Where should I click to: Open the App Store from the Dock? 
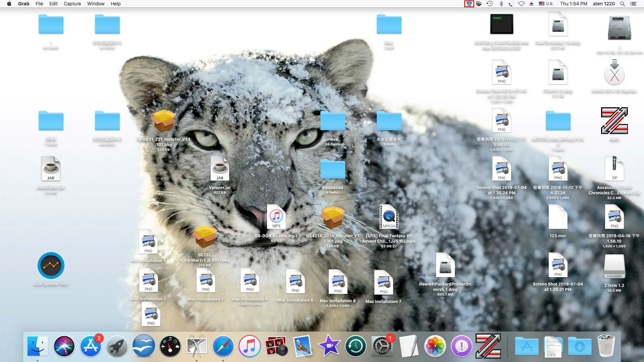click(x=91, y=346)
